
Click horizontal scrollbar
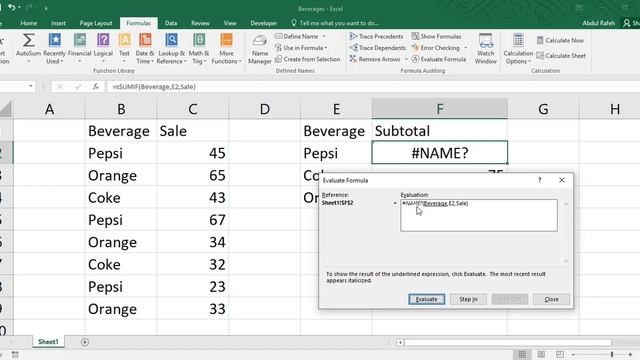pos(507,342)
